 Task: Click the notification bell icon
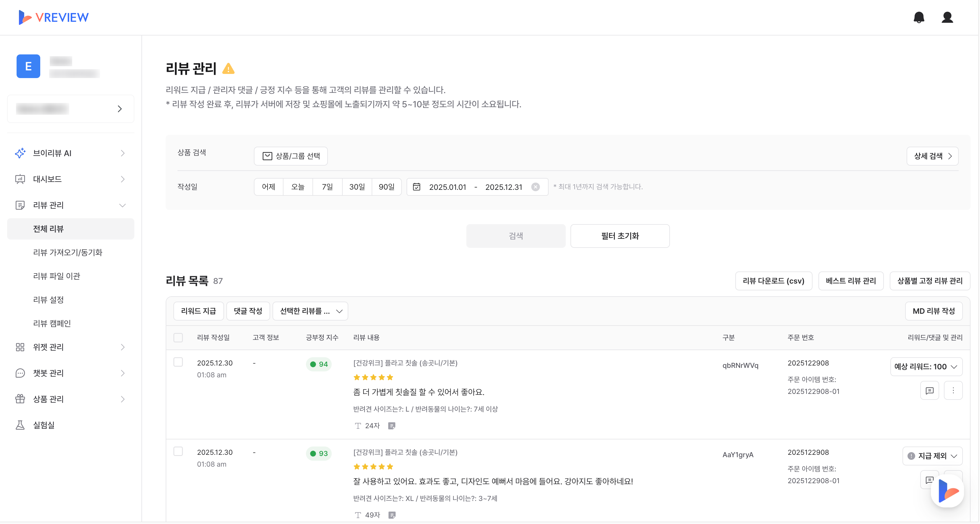pyautogui.click(x=918, y=17)
